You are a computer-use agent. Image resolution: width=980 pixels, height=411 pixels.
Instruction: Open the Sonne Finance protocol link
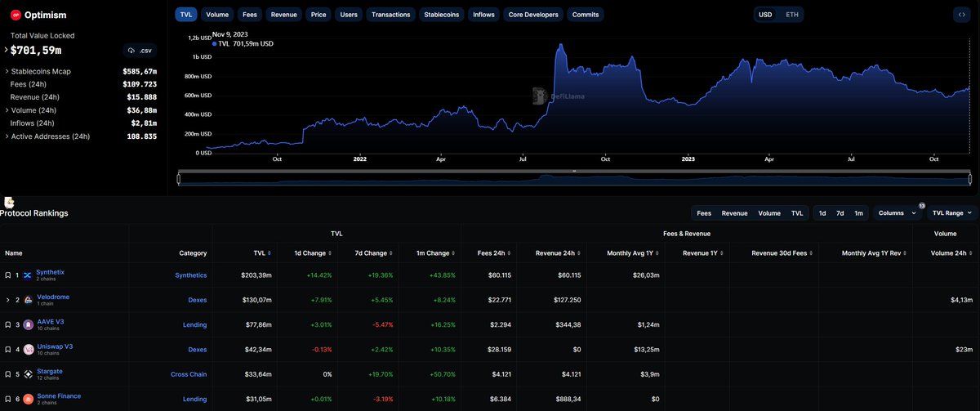[59, 396]
